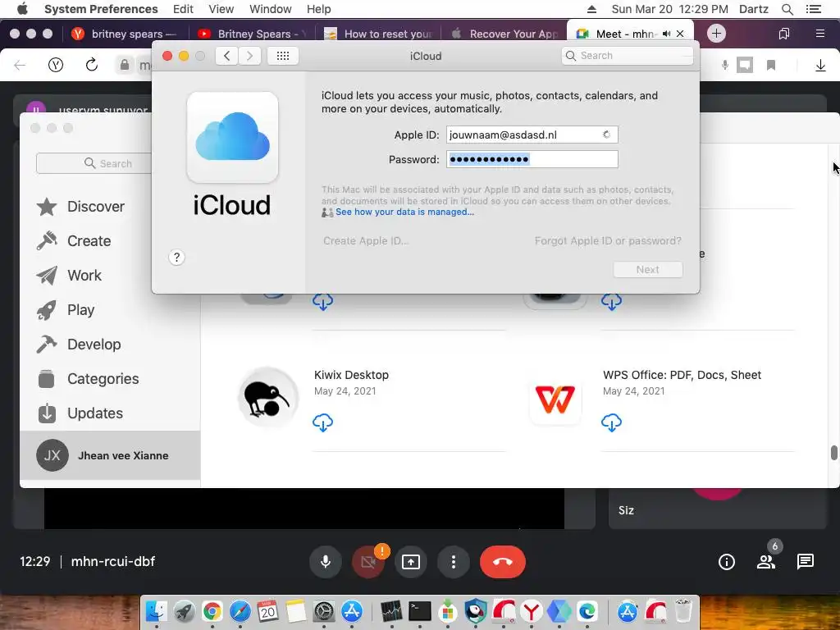
Task: Select Updates in the App Store sidebar
Action: click(80, 413)
